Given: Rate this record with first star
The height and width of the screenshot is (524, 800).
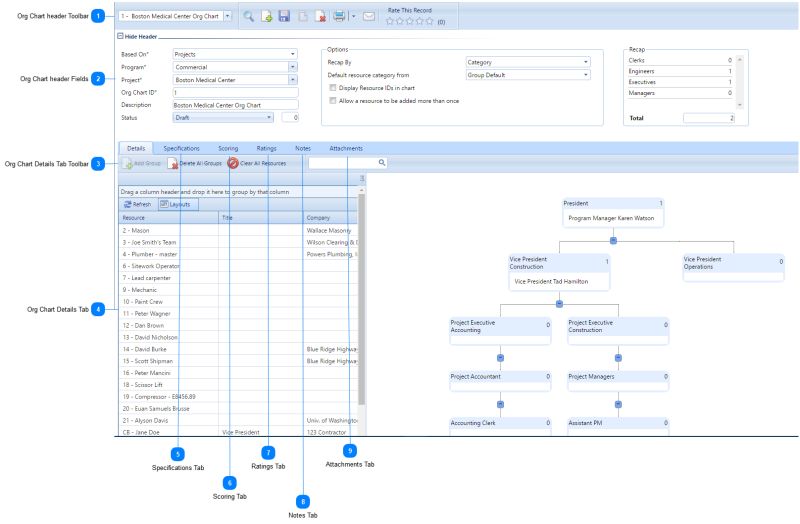Looking at the screenshot, I should (x=390, y=21).
